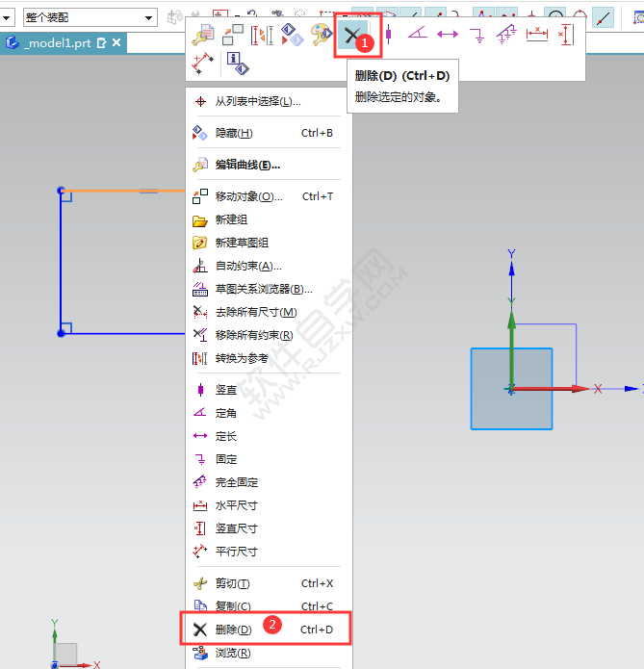Select Line tool in top toolbar
The image size is (644, 669).
[603, 18]
